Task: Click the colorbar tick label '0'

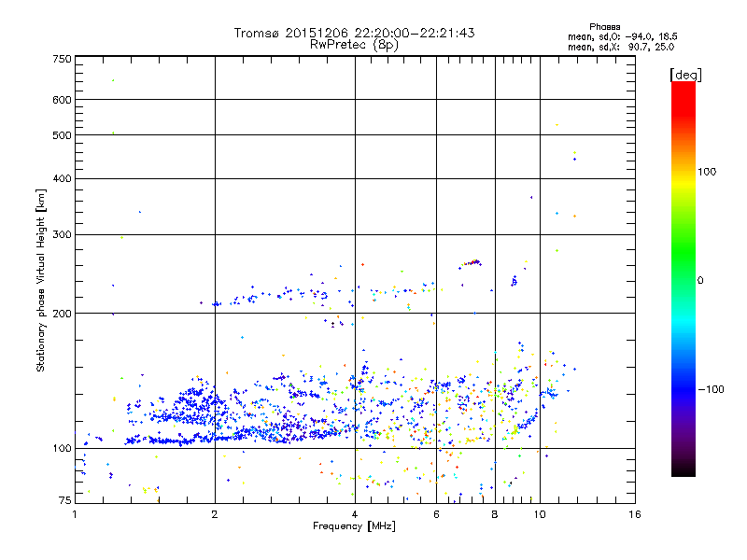Action: coord(700,281)
